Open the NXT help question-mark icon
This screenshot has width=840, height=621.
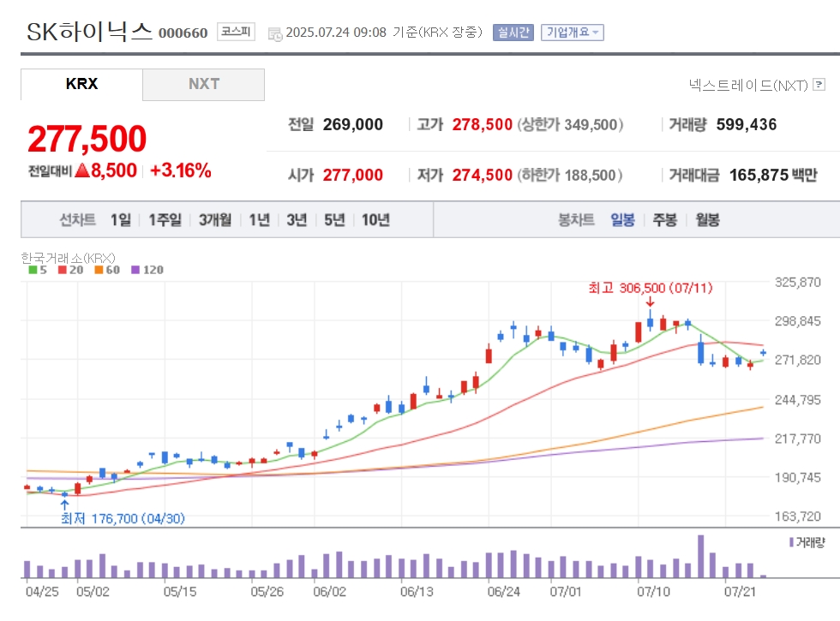[x=819, y=85]
